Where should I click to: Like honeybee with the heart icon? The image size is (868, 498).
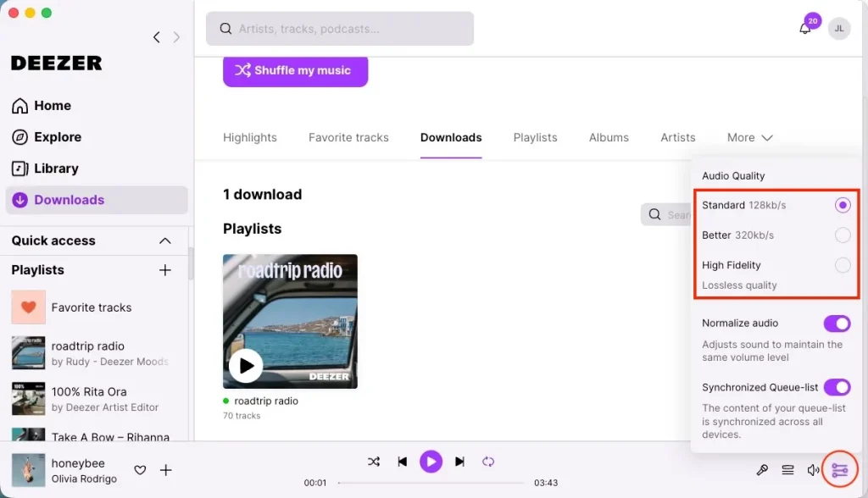pos(140,470)
